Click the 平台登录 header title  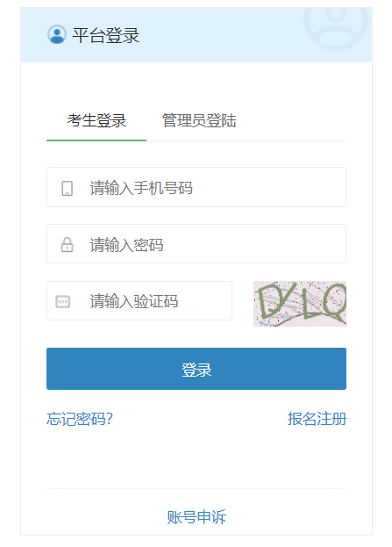point(106,35)
